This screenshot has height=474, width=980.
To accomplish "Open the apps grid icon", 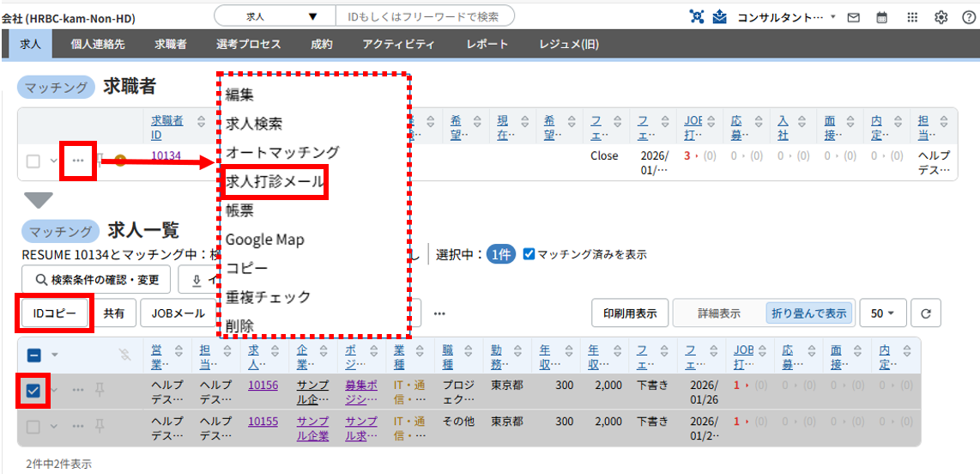I will (912, 17).
